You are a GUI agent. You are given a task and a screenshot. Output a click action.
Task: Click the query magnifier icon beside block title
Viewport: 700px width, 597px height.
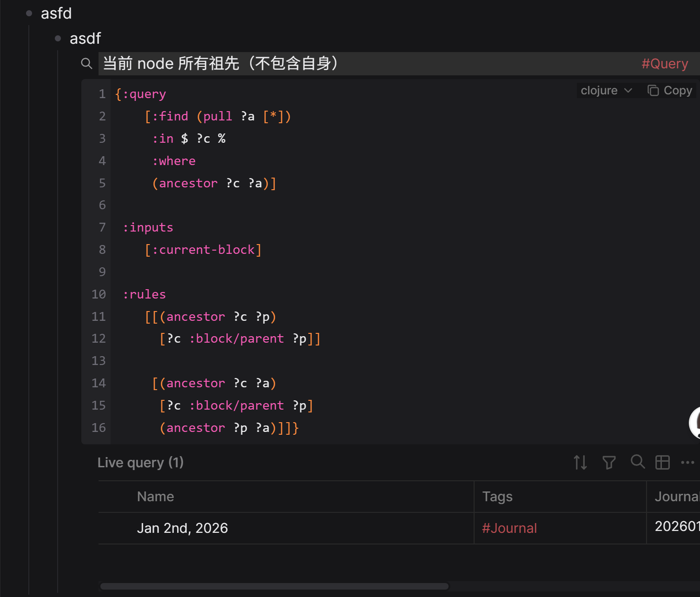86,63
